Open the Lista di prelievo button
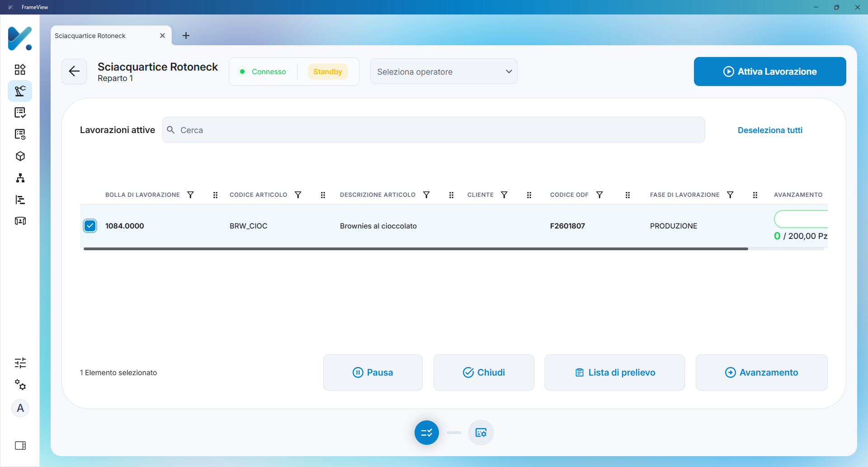The width and height of the screenshot is (868, 467). [615, 372]
